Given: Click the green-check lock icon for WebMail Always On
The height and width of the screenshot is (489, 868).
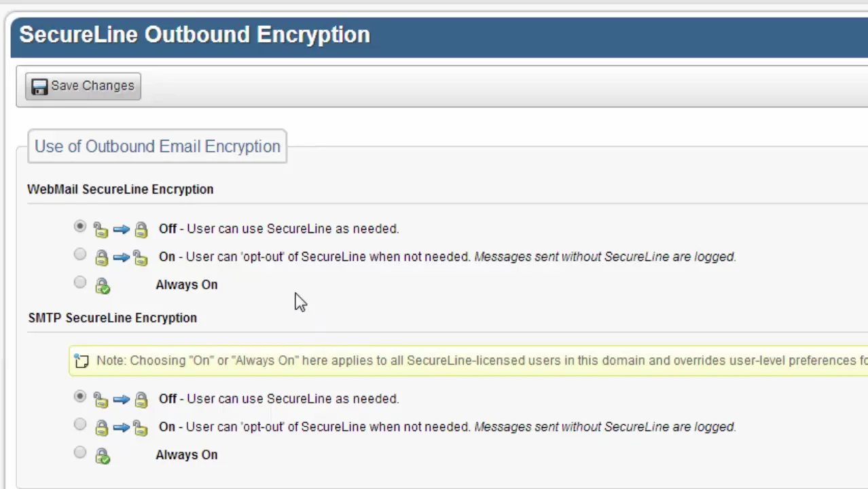Looking at the screenshot, I should [103, 286].
